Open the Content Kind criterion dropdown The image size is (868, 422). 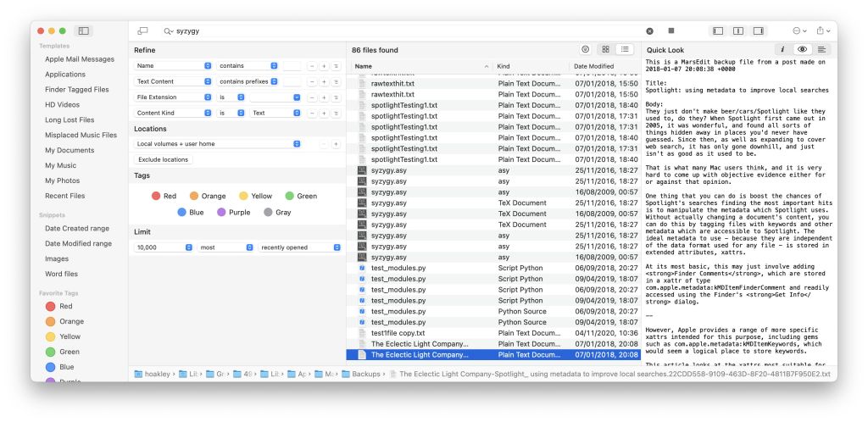173,113
